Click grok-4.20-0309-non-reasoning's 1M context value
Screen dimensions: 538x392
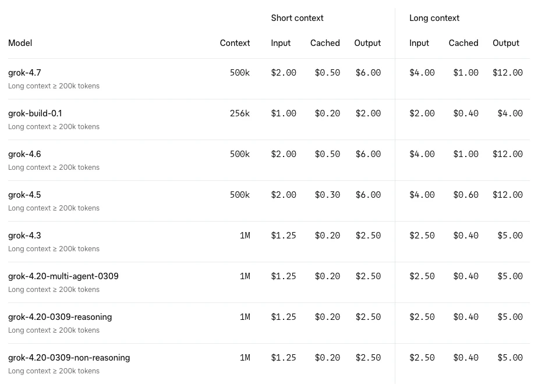tap(245, 358)
